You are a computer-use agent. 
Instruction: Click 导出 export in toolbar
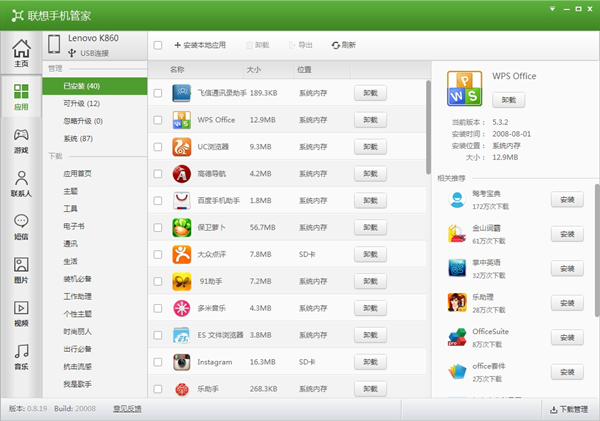301,45
